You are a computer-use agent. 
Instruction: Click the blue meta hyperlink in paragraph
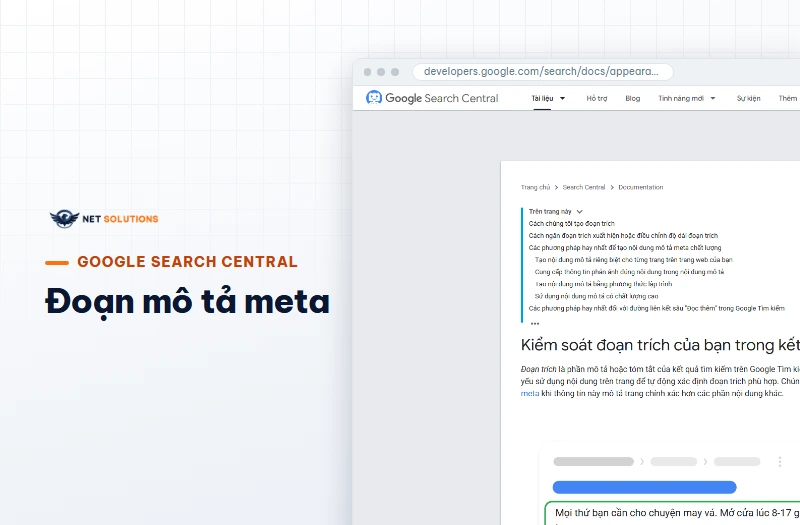click(530, 393)
